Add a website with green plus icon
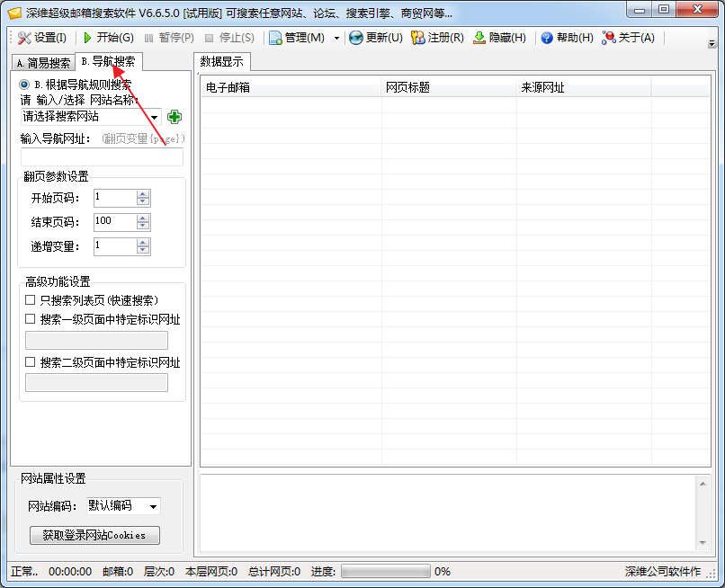725x588 pixels. tap(175, 117)
